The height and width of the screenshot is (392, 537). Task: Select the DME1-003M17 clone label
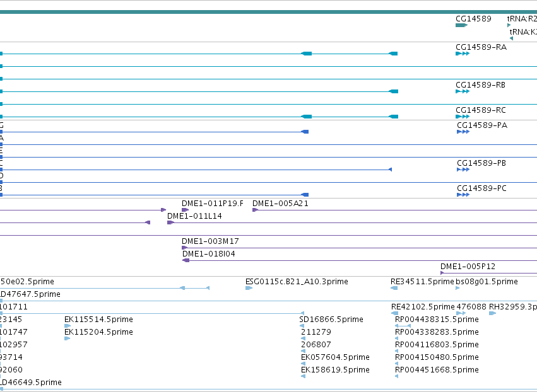click(x=210, y=241)
